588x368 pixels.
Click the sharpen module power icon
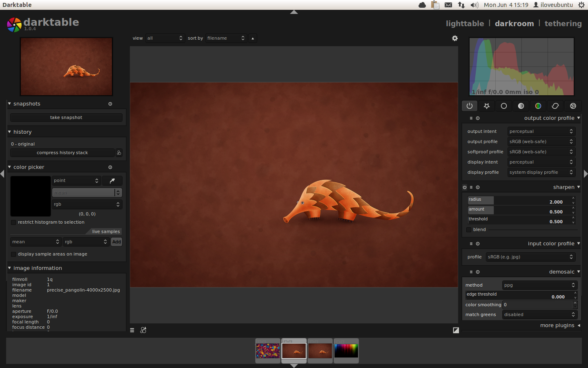[465, 187]
